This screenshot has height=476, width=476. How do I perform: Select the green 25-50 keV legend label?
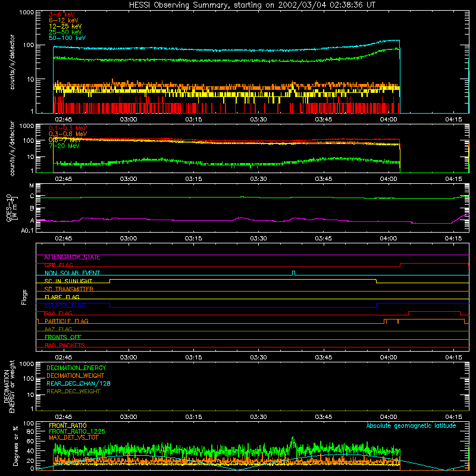65,32
